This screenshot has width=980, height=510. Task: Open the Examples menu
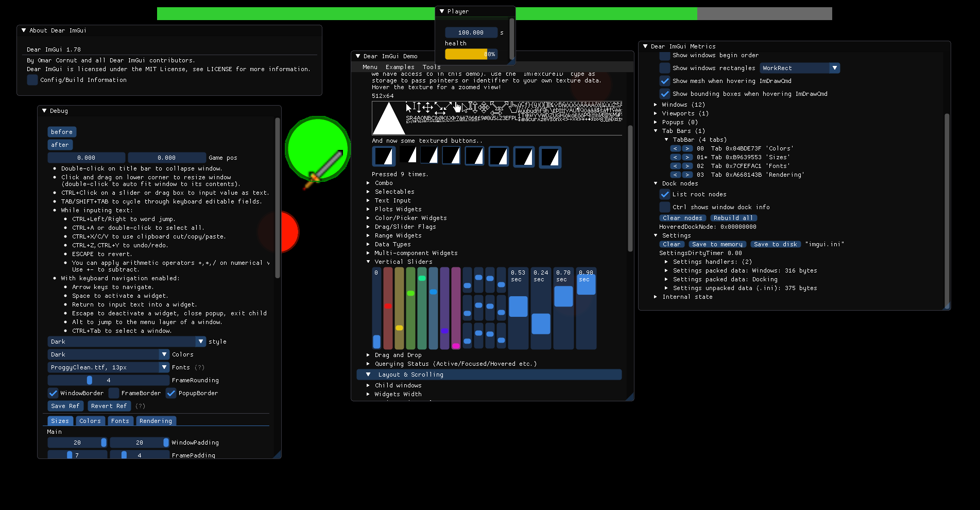pyautogui.click(x=400, y=67)
